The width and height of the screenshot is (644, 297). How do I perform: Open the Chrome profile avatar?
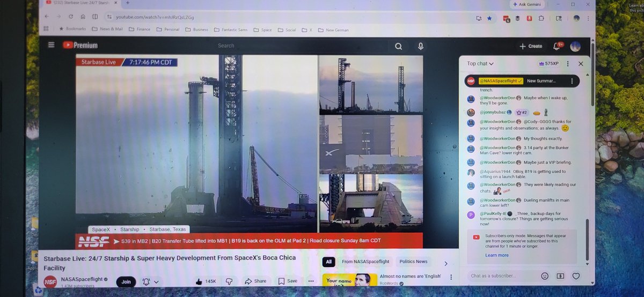tap(576, 18)
